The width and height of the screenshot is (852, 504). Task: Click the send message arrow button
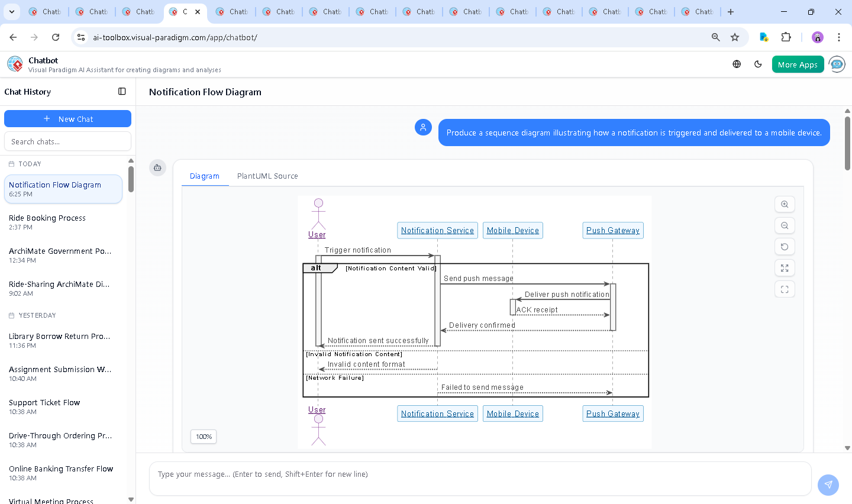click(828, 484)
